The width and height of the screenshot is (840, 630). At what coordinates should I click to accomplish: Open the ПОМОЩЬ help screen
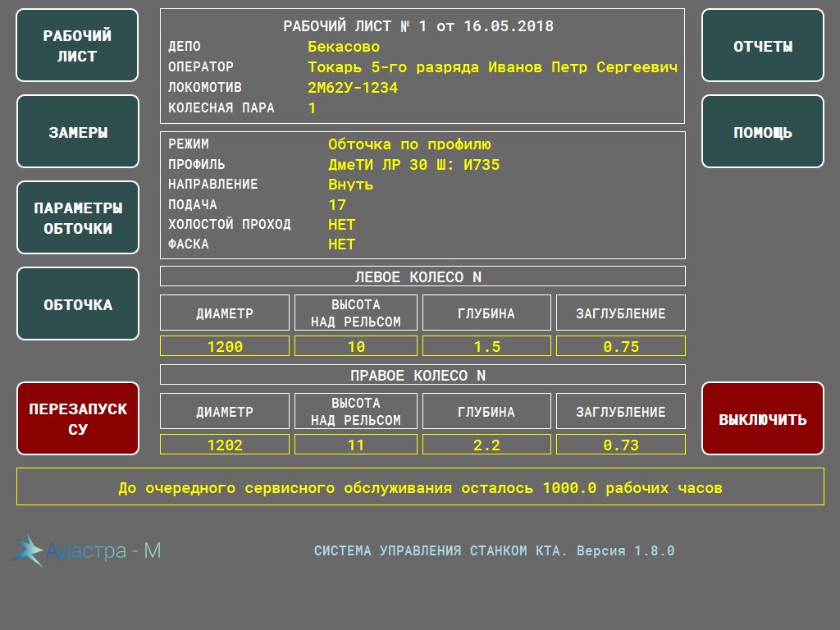(x=763, y=132)
